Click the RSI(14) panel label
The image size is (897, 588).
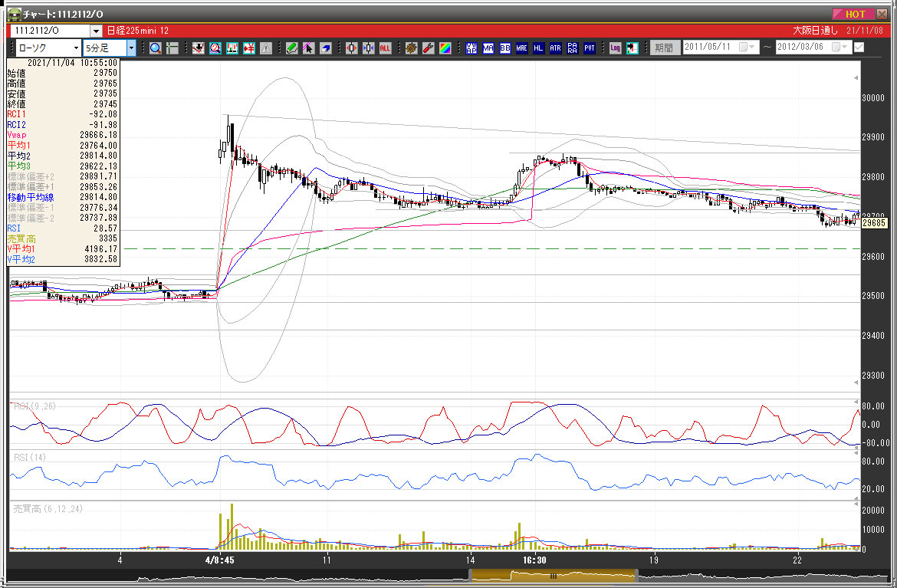(x=30, y=457)
